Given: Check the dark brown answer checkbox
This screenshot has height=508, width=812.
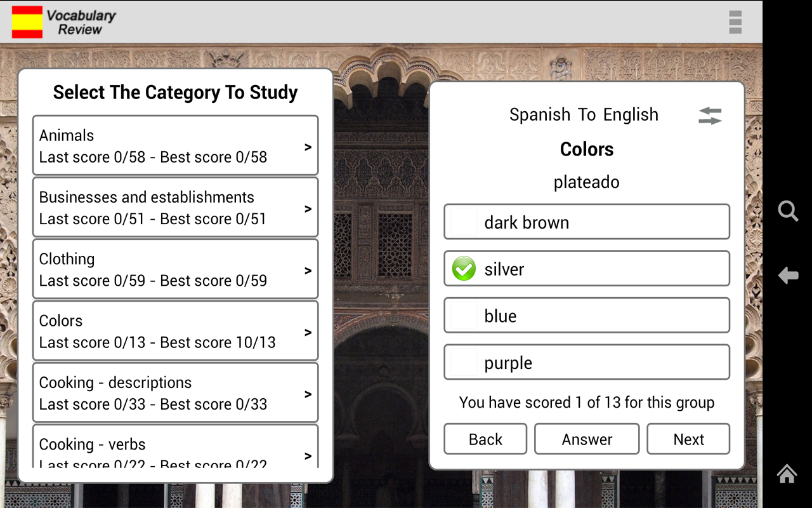Looking at the screenshot, I should [462, 222].
